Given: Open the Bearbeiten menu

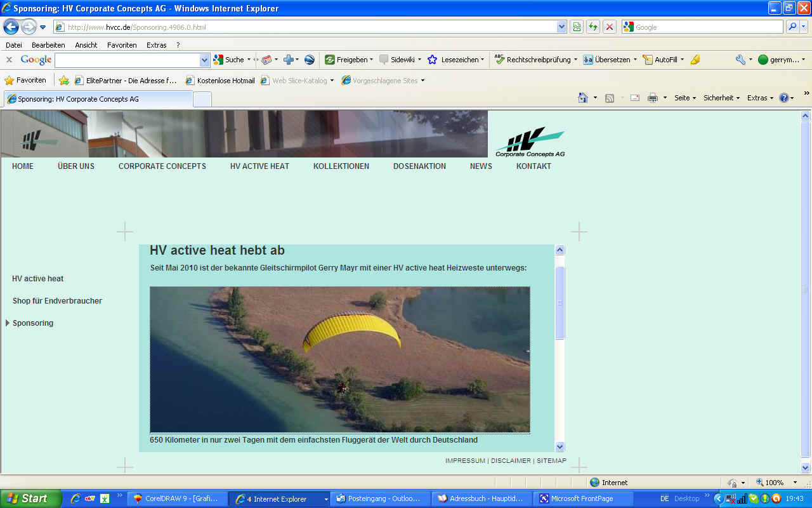Looking at the screenshot, I should 48,45.
